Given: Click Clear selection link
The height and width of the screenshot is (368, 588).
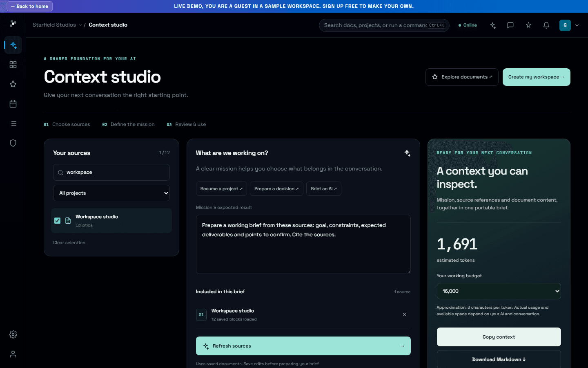Looking at the screenshot, I should click(69, 242).
